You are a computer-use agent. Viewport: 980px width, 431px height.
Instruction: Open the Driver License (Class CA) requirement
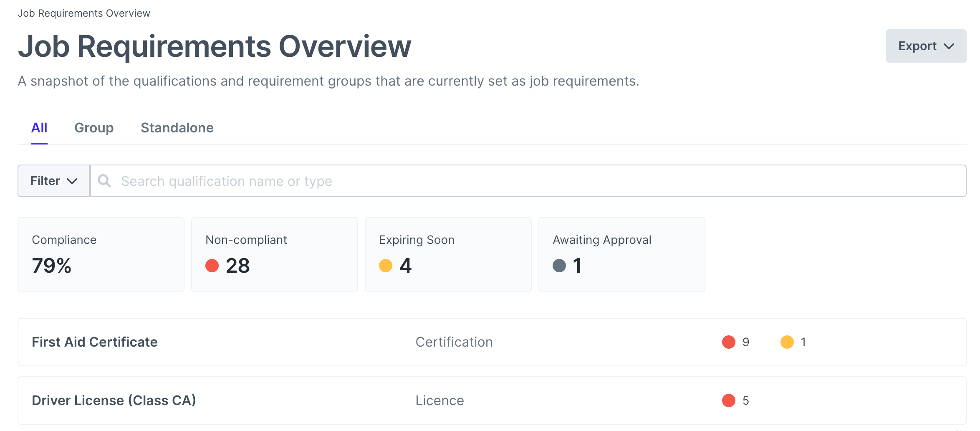pos(114,401)
